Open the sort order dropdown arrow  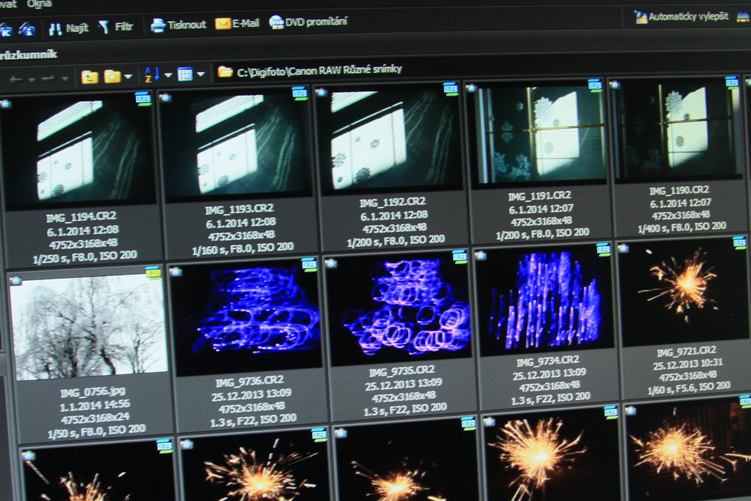168,75
